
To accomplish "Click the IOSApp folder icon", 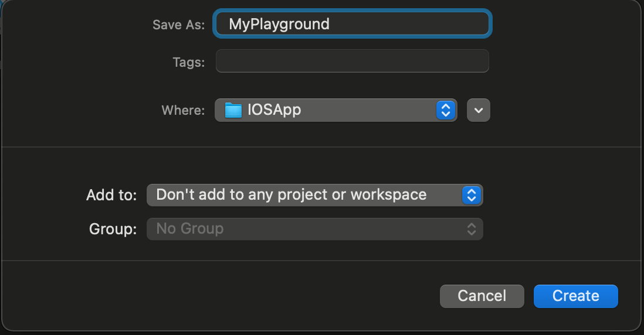I will click(x=233, y=110).
